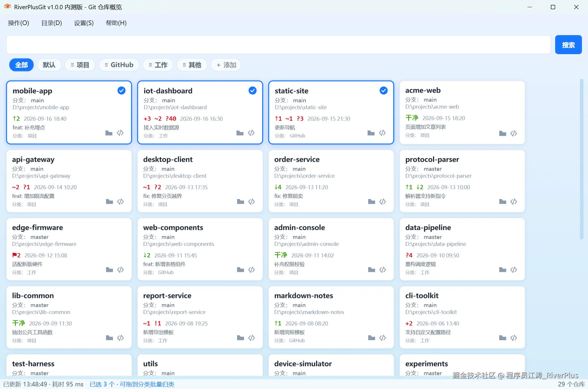
Task: Focus the repository search input field
Action: click(x=279, y=45)
